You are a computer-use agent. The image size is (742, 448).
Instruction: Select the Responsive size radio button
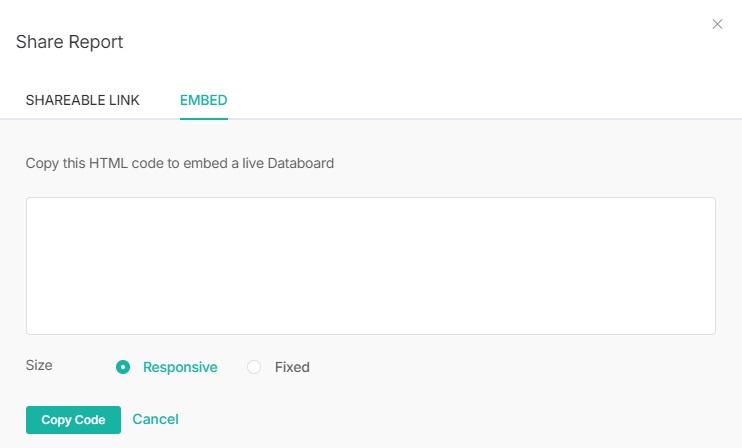[123, 367]
